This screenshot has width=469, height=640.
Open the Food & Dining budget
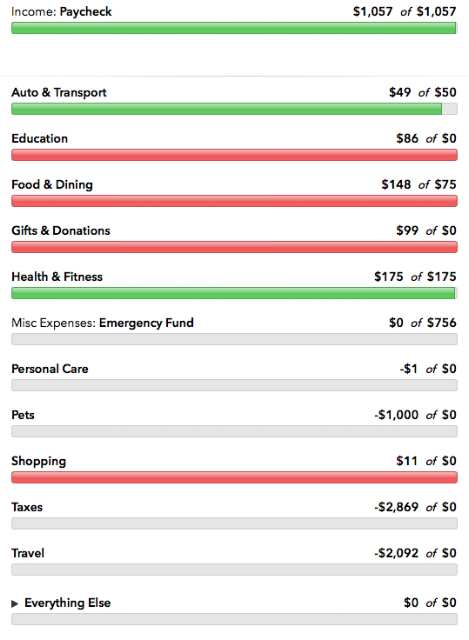pos(52,185)
